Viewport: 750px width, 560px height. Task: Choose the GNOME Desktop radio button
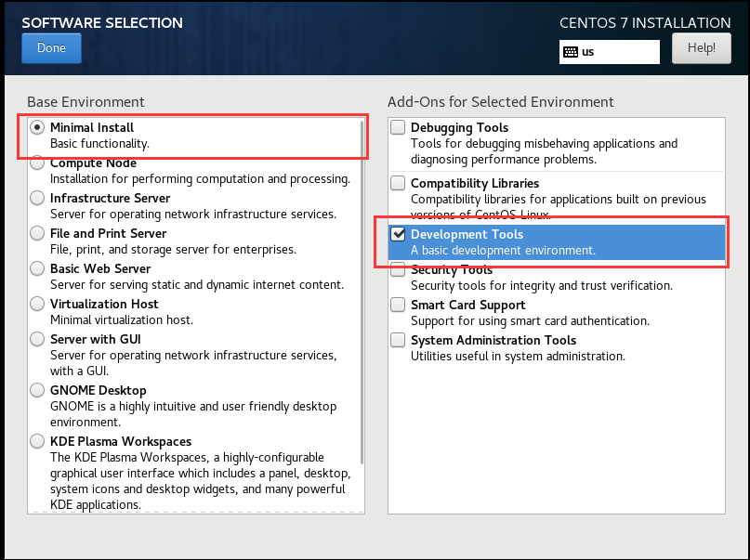(37, 390)
